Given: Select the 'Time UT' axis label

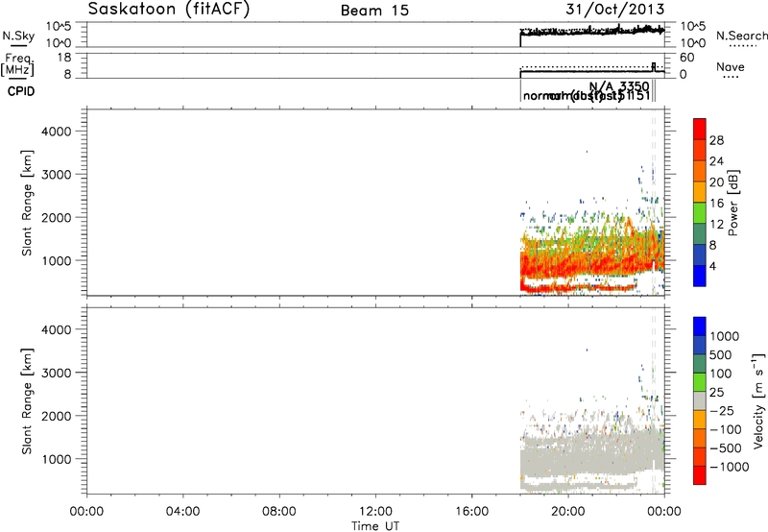Looking at the screenshot, I should (x=375, y=526).
